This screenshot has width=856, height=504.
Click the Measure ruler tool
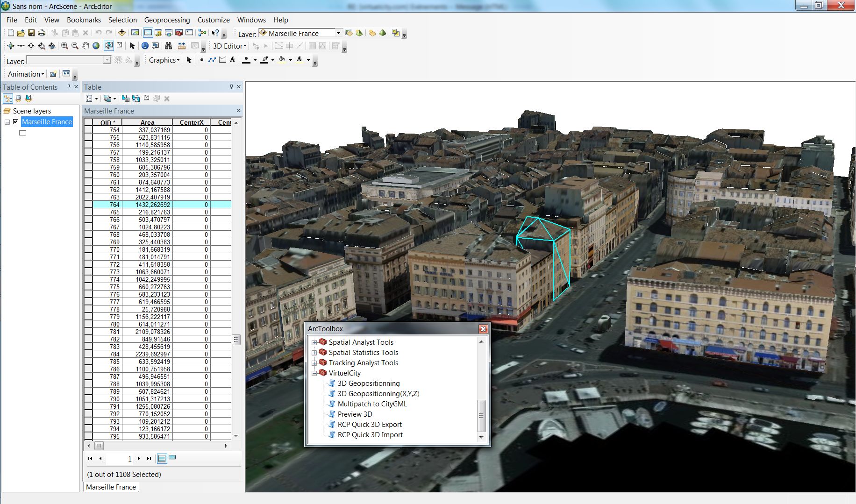coord(182,46)
